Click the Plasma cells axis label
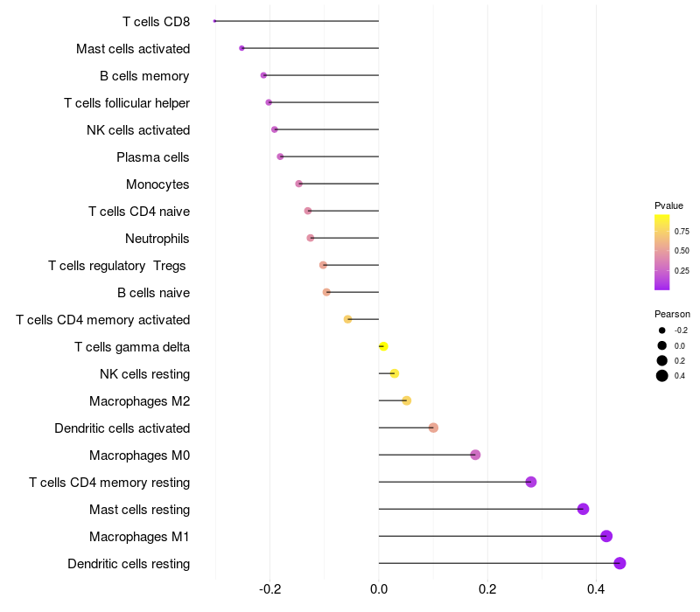 pyautogui.click(x=152, y=157)
